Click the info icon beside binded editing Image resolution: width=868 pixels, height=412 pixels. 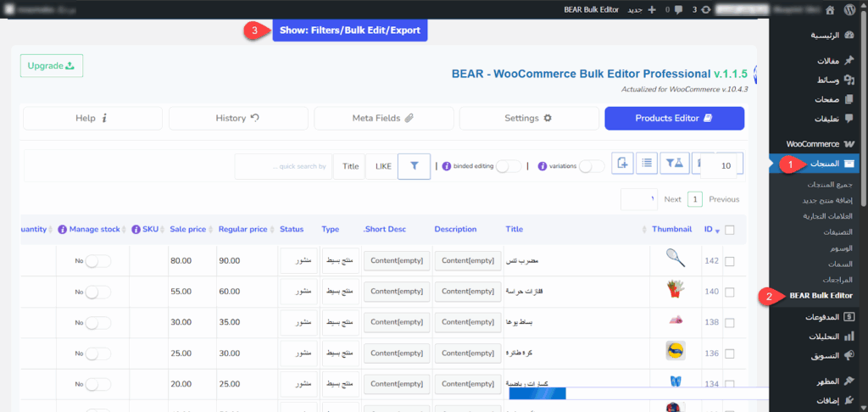point(446,166)
